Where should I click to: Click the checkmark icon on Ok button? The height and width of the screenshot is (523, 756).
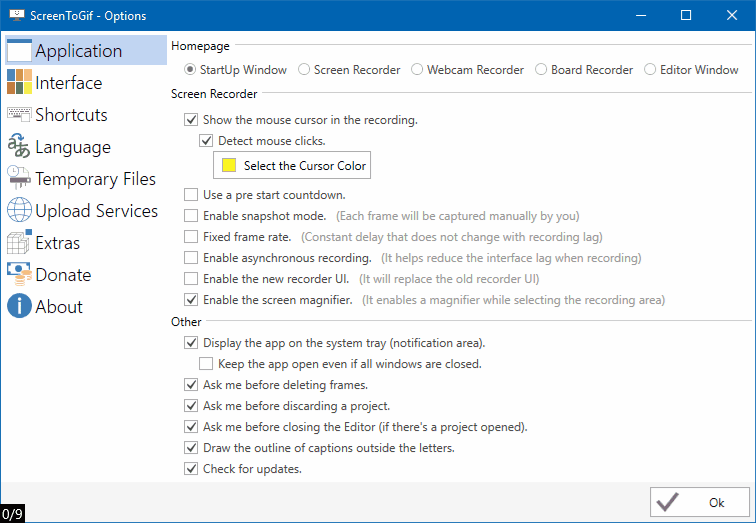click(668, 502)
